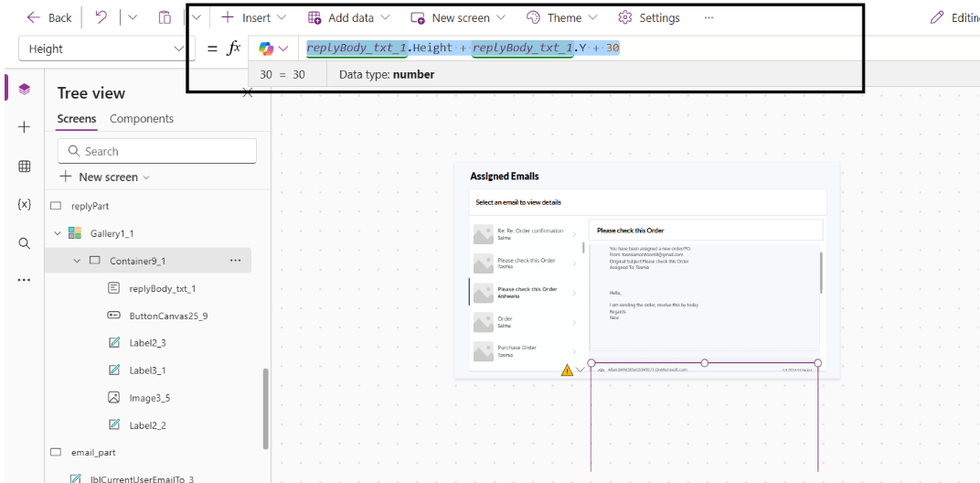Open the Tree view layers icon
The image size is (980, 483).
[x=25, y=89]
